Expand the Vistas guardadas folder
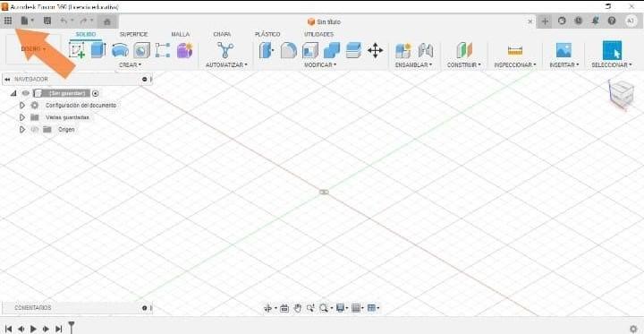Image resolution: width=644 pixels, height=334 pixels. pos(22,117)
